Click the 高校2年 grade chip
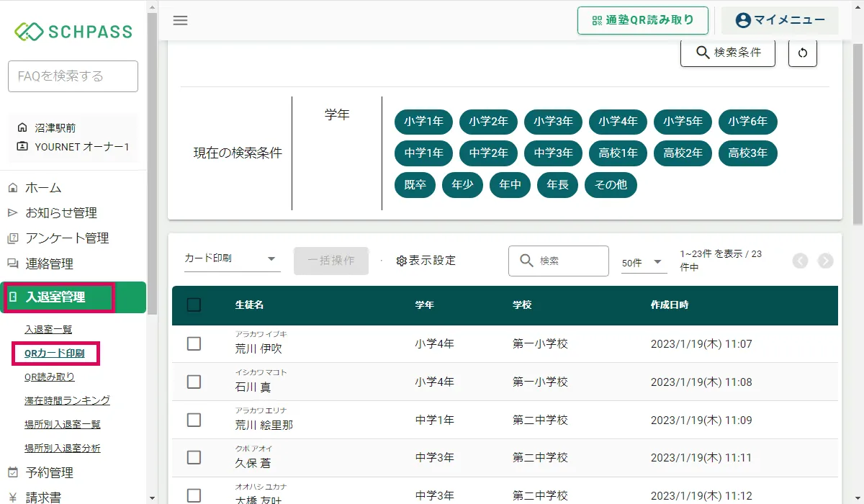 pos(683,153)
